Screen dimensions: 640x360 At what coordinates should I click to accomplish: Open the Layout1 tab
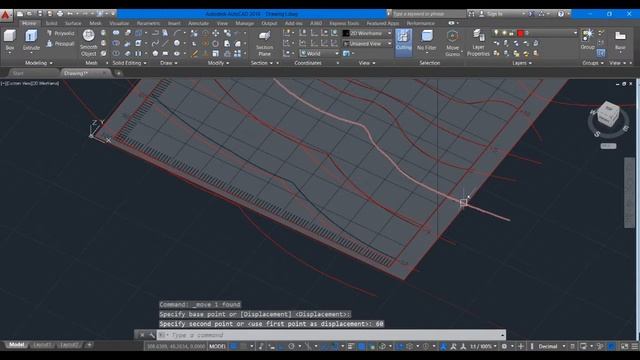click(x=42, y=345)
